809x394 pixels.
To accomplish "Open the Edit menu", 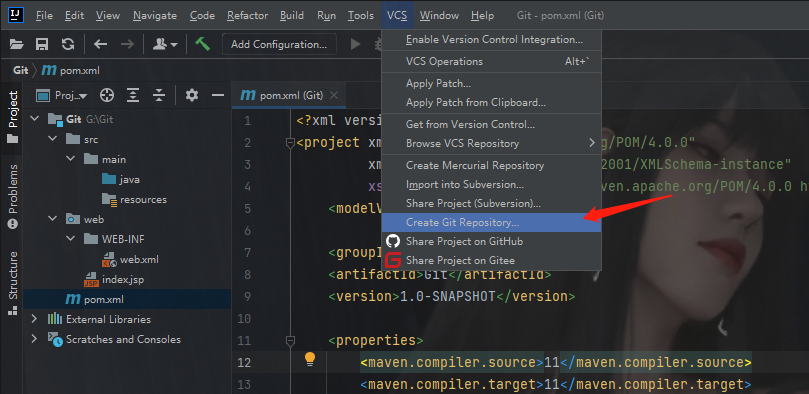I will [x=74, y=15].
